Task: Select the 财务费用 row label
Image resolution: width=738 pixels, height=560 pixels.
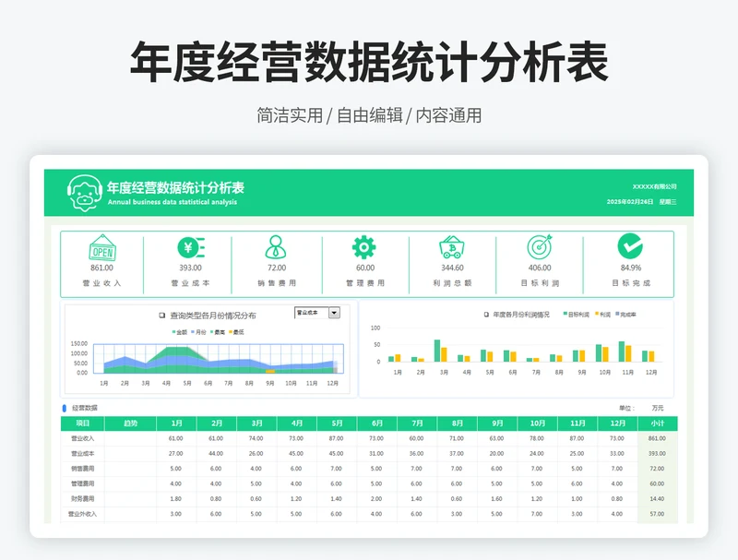Action: click(x=82, y=499)
